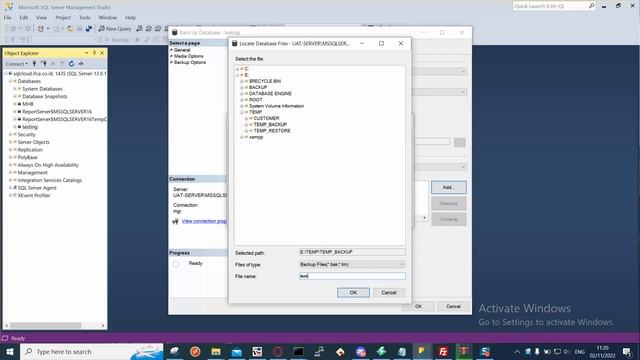This screenshot has width=640, height=360.
Task: Open the Files of type dropdown
Action: pos(352,264)
